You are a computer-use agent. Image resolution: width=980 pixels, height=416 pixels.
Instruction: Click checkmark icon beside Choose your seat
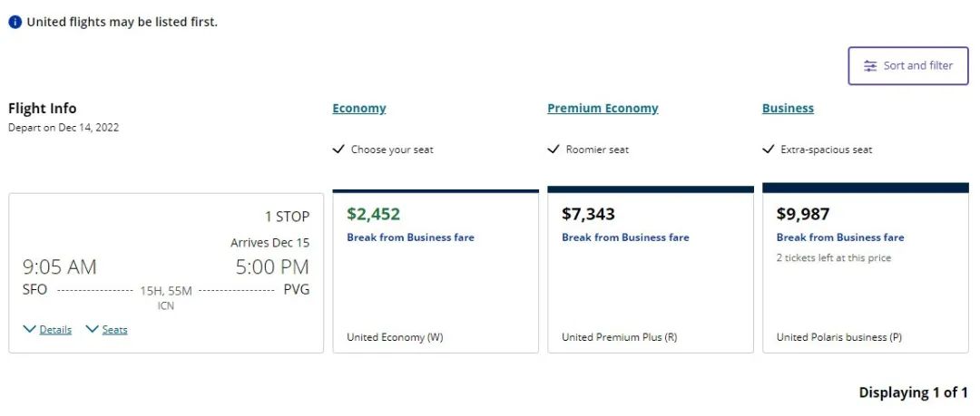(338, 150)
